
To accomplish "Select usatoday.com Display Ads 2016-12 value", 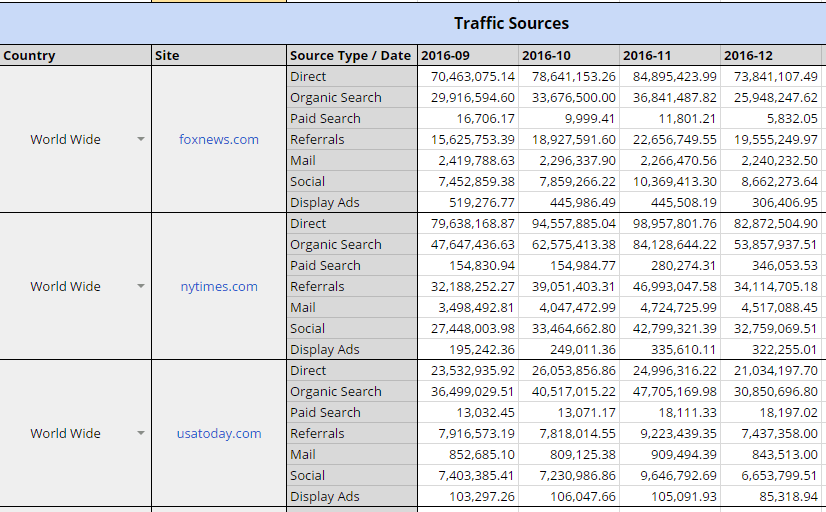I will [774, 497].
